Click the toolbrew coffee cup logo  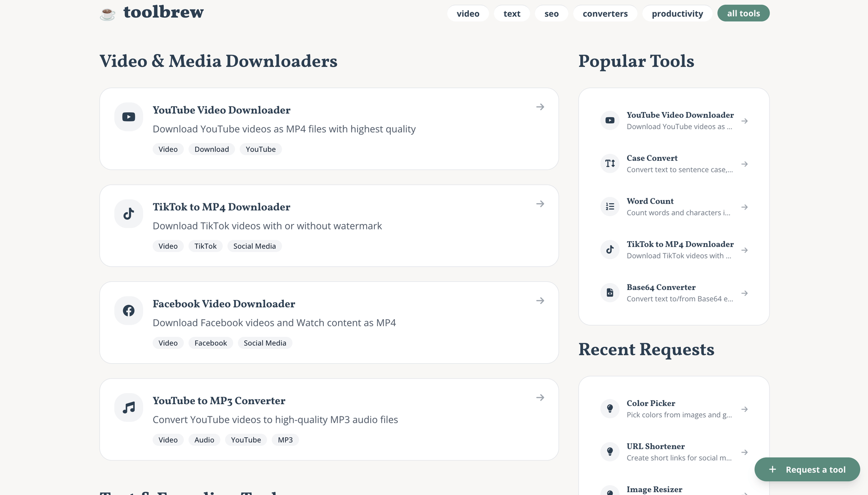(x=108, y=14)
